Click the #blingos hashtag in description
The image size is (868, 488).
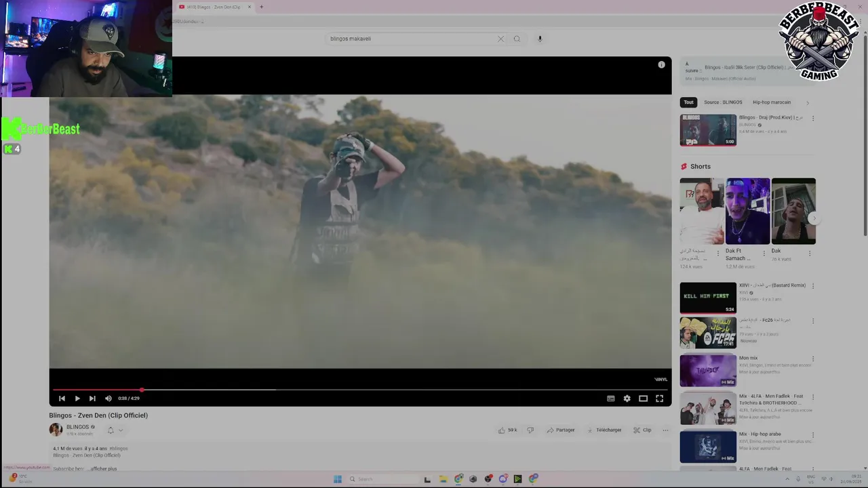pyautogui.click(x=119, y=448)
